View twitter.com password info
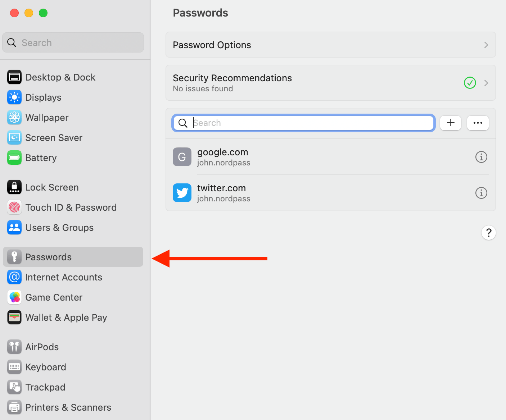 tap(481, 193)
